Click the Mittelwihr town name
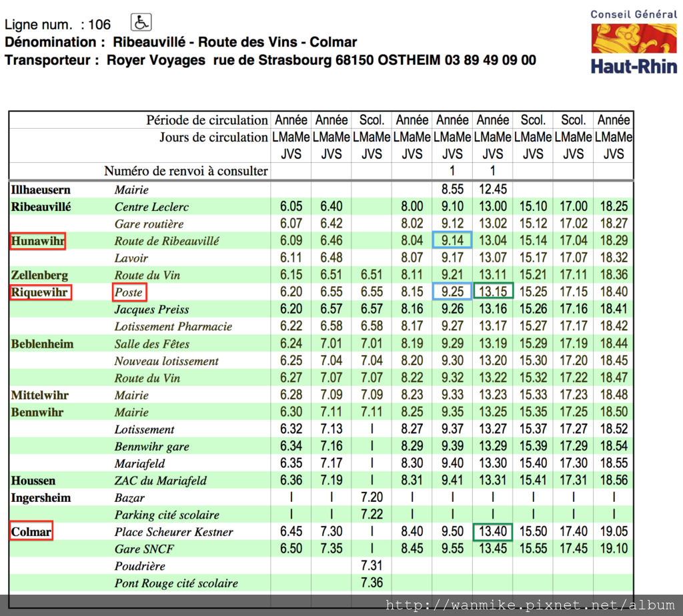This screenshot has width=683, height=616. (39, 395)
